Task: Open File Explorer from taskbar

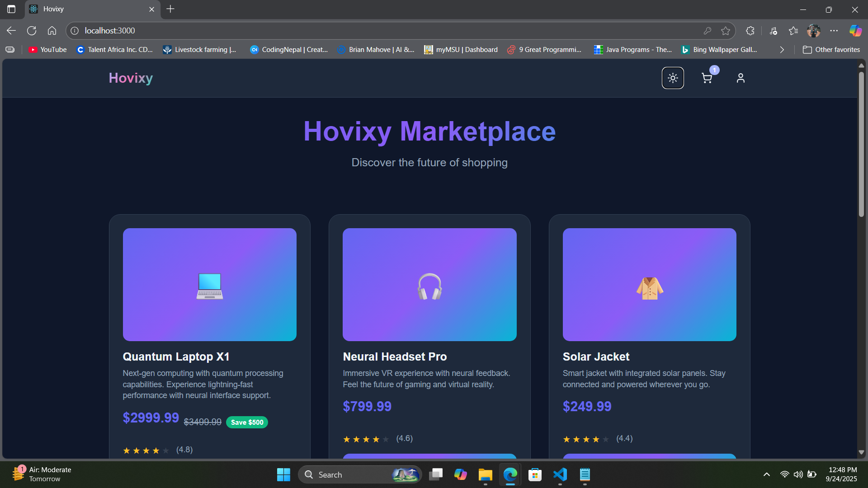Action: (486, 474)
